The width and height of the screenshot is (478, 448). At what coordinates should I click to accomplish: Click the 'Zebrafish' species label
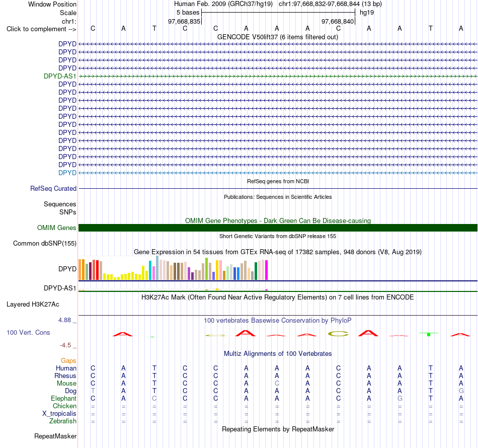tap(63, 421)
